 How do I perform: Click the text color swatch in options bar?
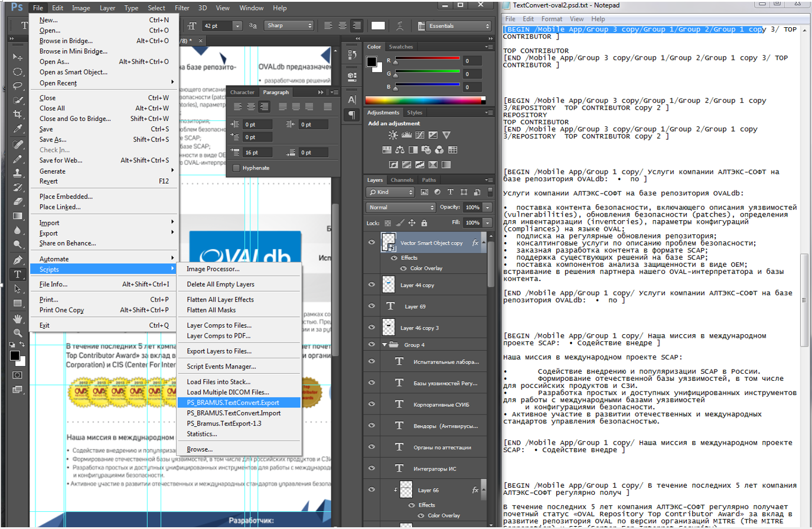378,25
